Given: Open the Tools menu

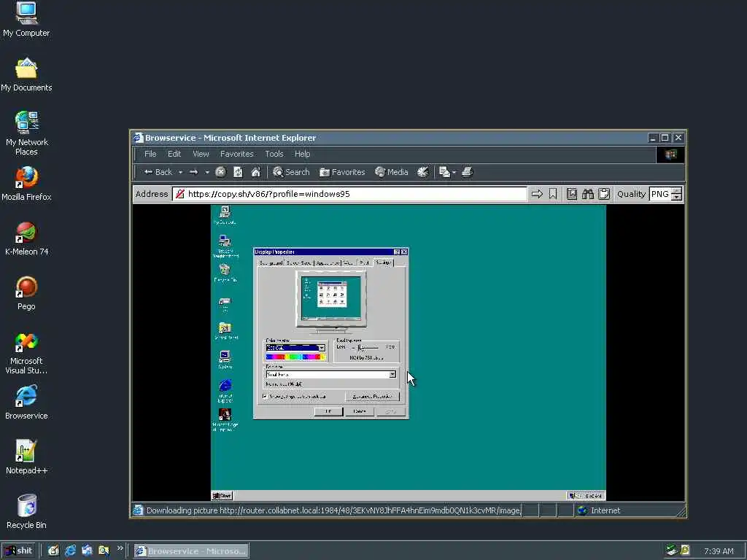Looking at the screenshot, I should pyautogui.click(x=274, y=154).
